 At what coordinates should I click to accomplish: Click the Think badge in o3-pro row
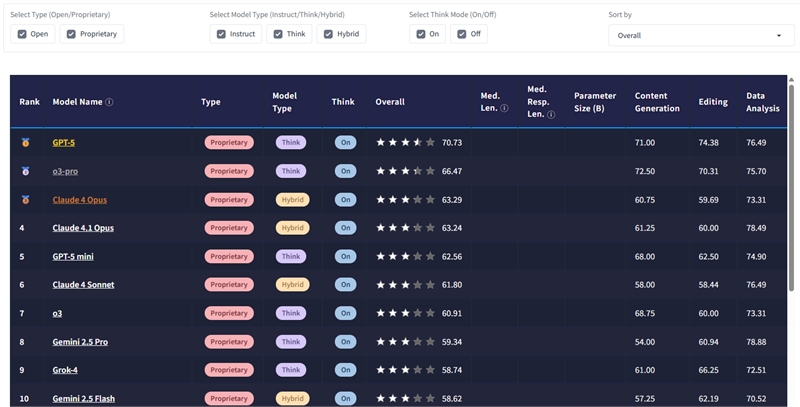(291, 171)
